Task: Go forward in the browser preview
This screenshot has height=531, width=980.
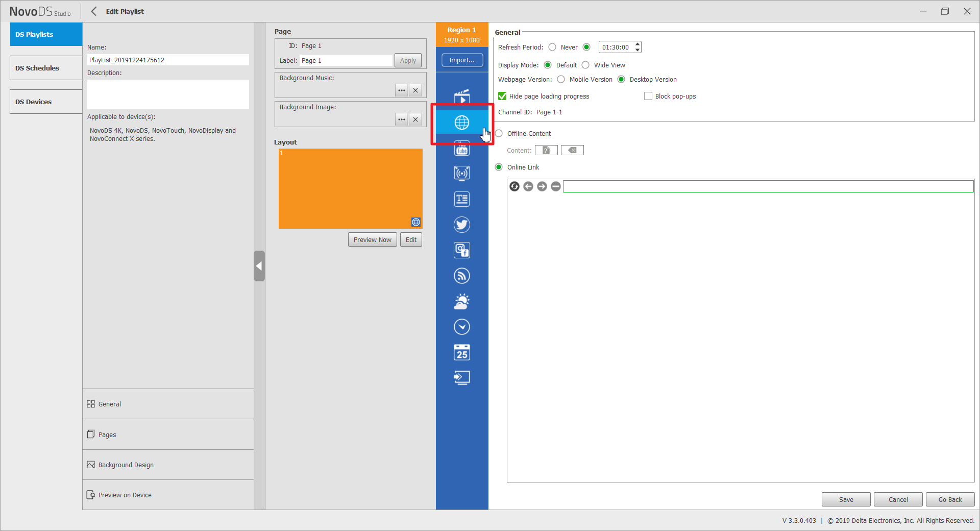Action: pos(542,186)
